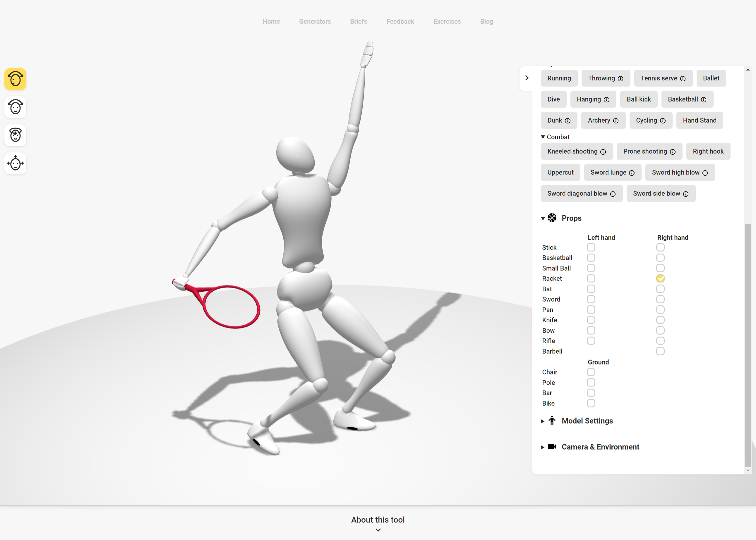
Task: Click the info icon on Tennis serve
Action: point(683,79)
